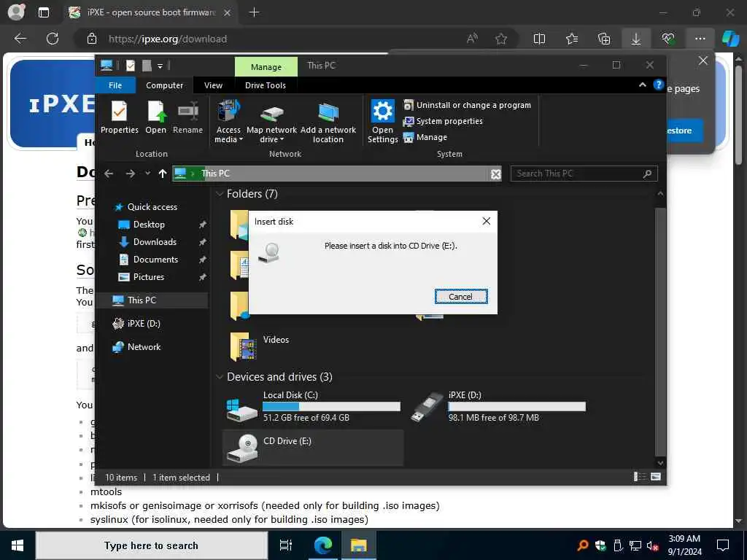Refresh the Edge page
Viewport: 747px width, 560px height.
click(53, 39)
